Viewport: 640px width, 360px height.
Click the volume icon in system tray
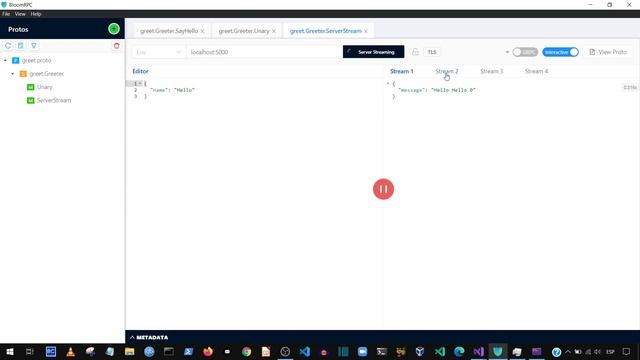coord(598,351)
